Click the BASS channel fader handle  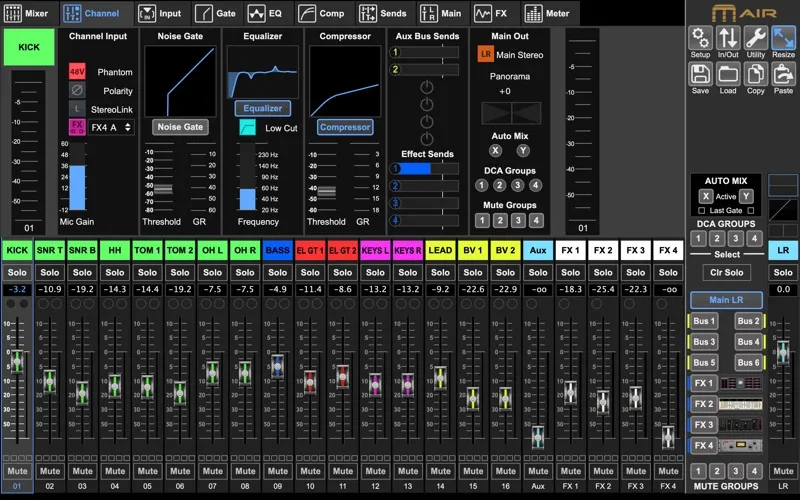[278, 366]
